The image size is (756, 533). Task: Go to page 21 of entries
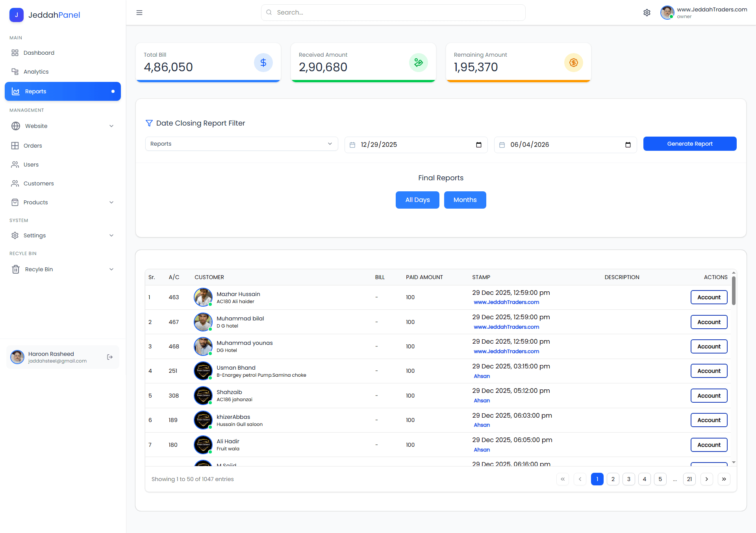point(689,479)
